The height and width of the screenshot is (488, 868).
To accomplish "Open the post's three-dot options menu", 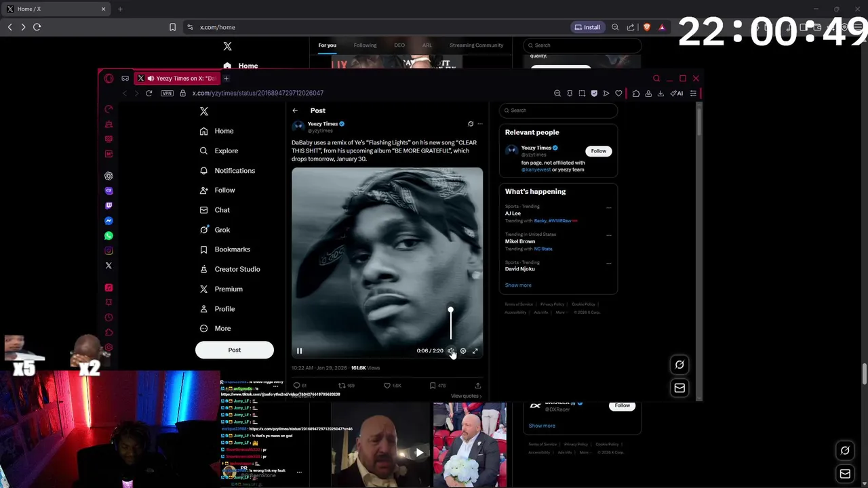I will click(480, 124).
